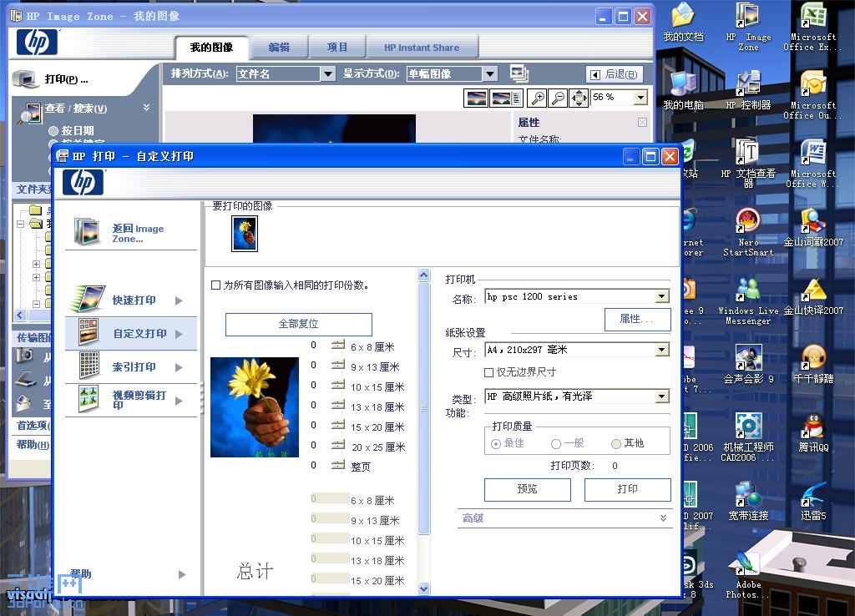The width and height of the screenshot is (855, 616).
Task: Open 机械工程师 CAD2006 shortcut
Action: click(x=748, y=437)
